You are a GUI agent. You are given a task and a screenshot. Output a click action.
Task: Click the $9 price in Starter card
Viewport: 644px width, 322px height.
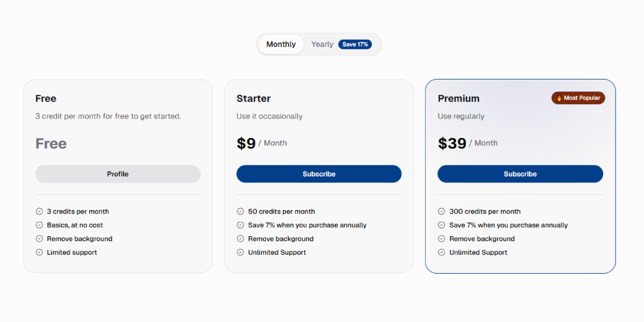tap(246, 143)
